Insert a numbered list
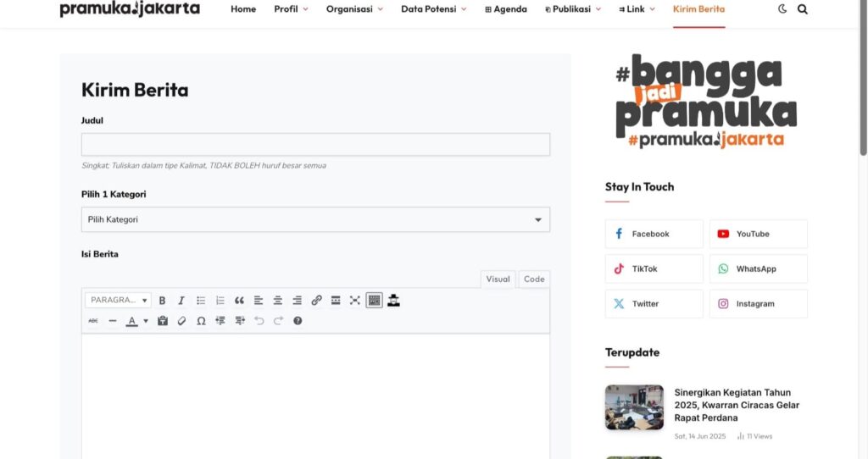The image size is (868, 459). coord(220,301)
